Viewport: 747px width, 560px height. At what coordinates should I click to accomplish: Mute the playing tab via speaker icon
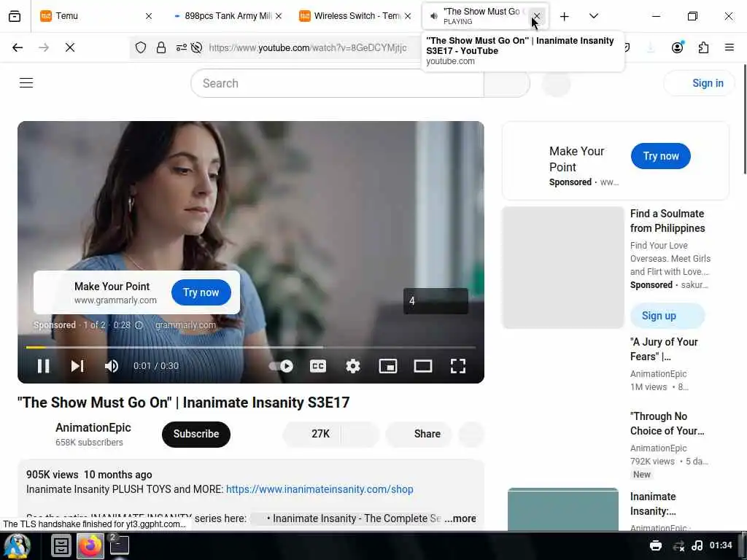coord(433,16)
